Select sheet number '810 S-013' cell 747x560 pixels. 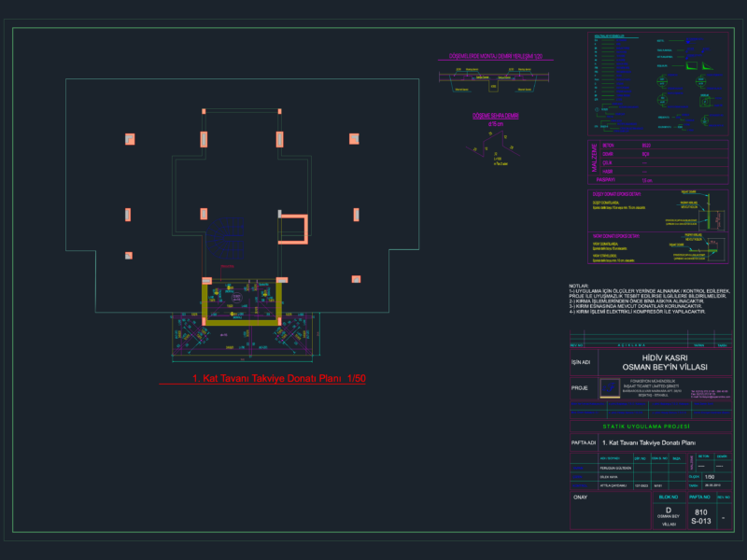coord(701,517)
